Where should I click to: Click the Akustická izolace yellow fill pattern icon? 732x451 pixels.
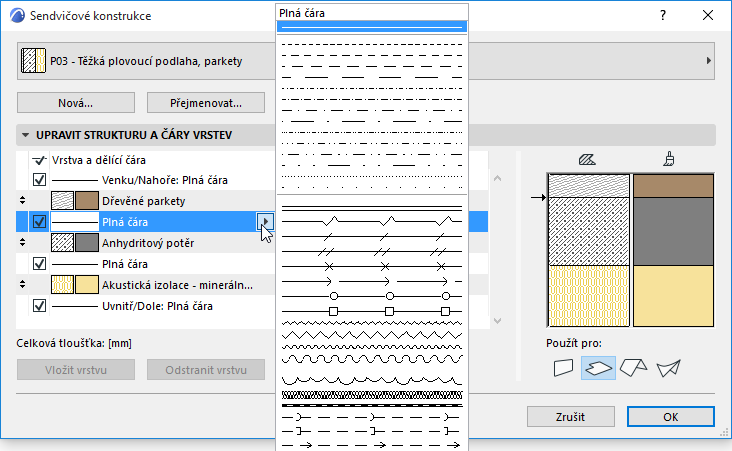pos(63,285)
